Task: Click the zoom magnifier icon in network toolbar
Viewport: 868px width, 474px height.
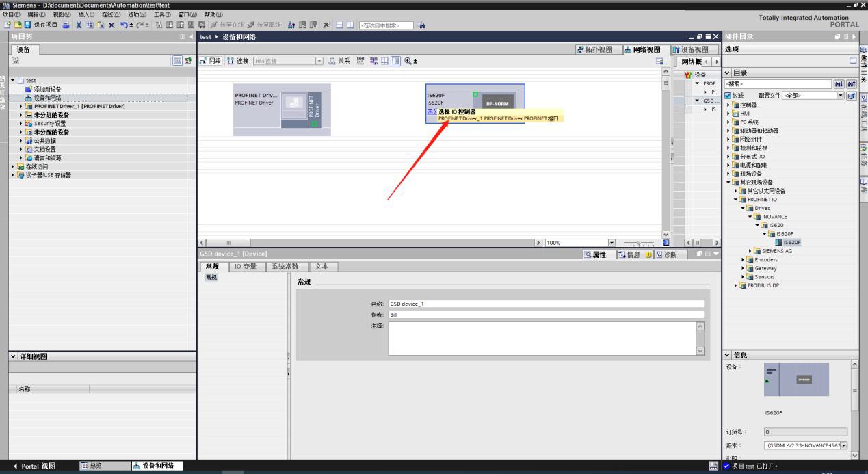Action: pos(408,61)
